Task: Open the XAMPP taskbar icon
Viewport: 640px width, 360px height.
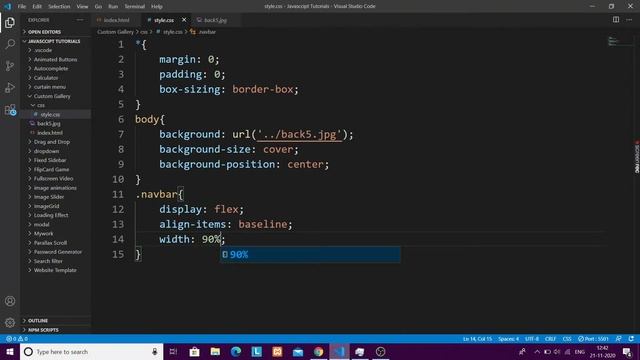Action: [x=277, y=351]
